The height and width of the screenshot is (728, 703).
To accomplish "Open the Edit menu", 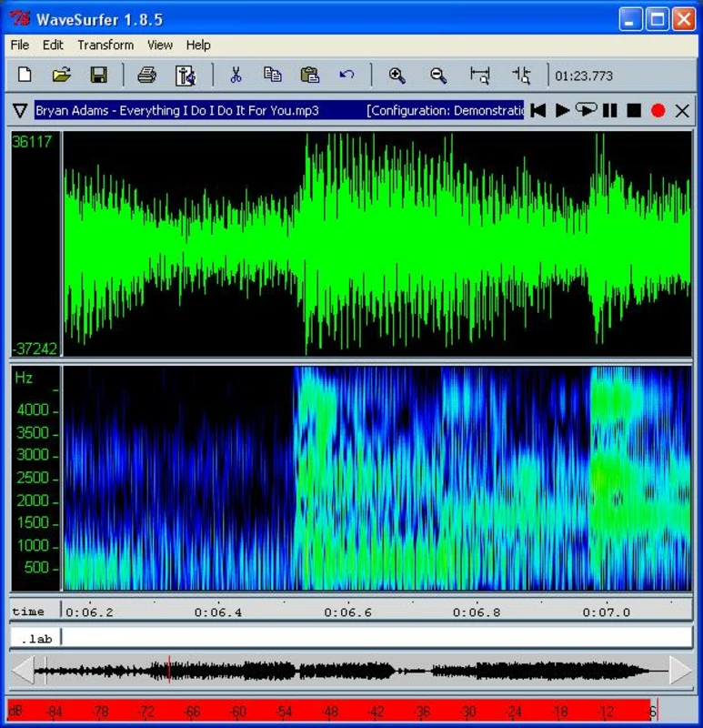I will point(53,45).
